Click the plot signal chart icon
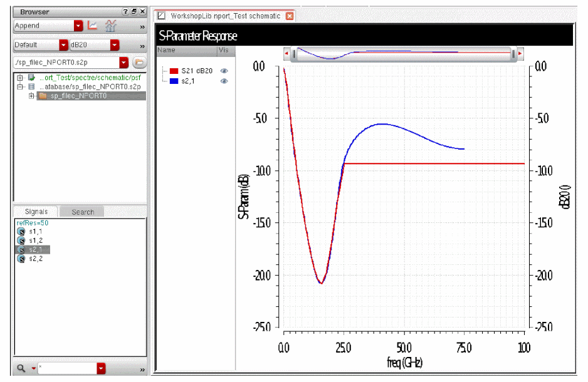Screen dimensions: 588x382 click(92, 26)
